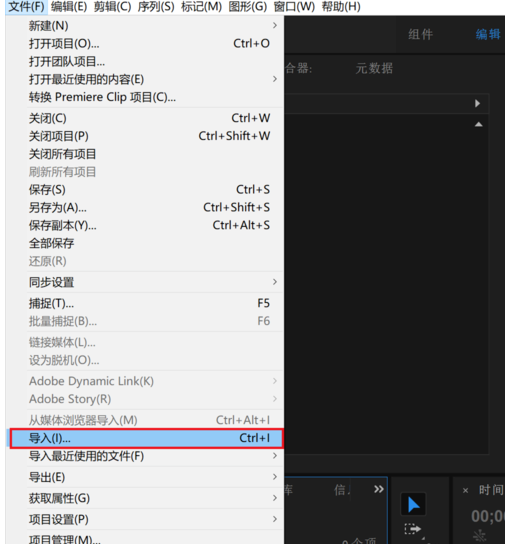Open the 窗口(W) menu
This screenshot has width=505, height=544.
[294, 7]
